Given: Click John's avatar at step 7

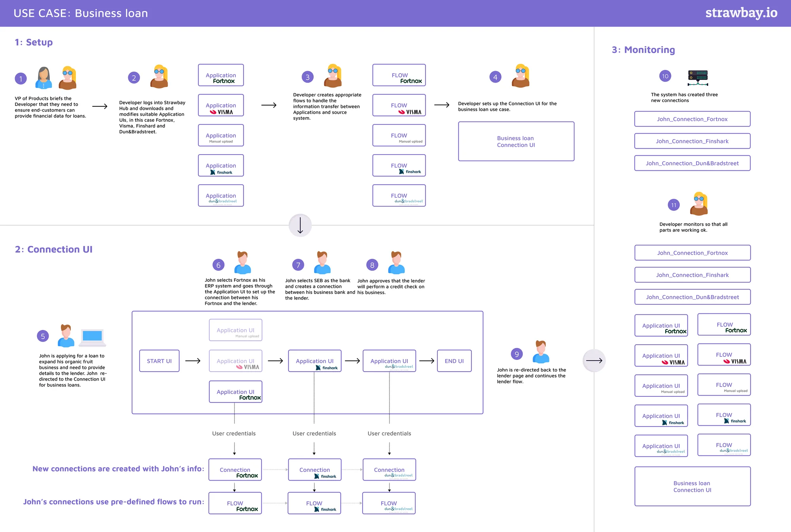Looking at the screenshot, I should [322, 263].
